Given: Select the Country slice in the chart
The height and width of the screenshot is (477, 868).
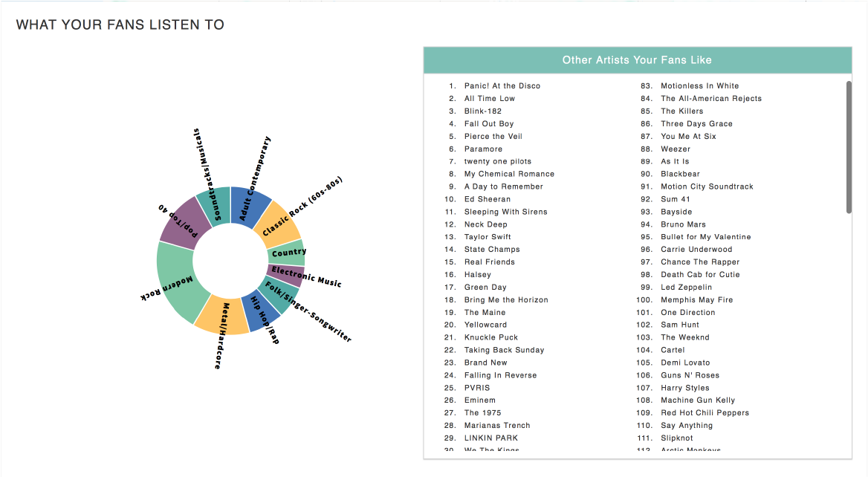Looking at the screenshot, I should tap(287, 253).
